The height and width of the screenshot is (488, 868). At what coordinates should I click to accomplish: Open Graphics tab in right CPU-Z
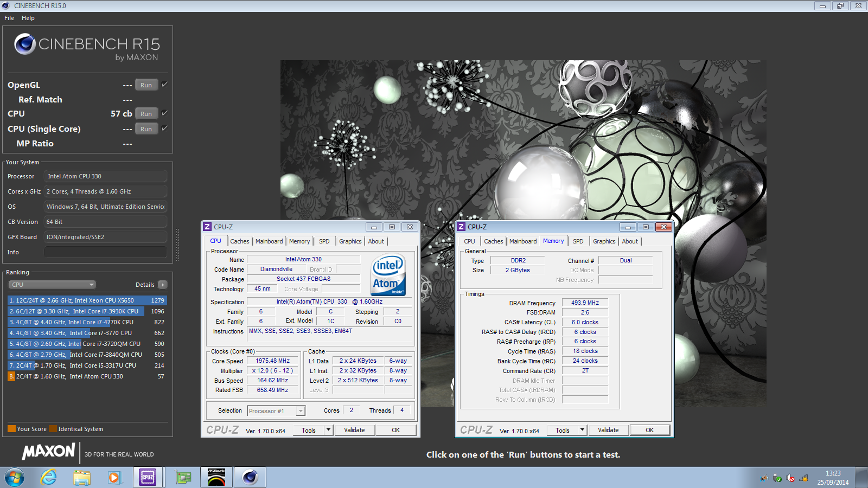click(604, 241)
